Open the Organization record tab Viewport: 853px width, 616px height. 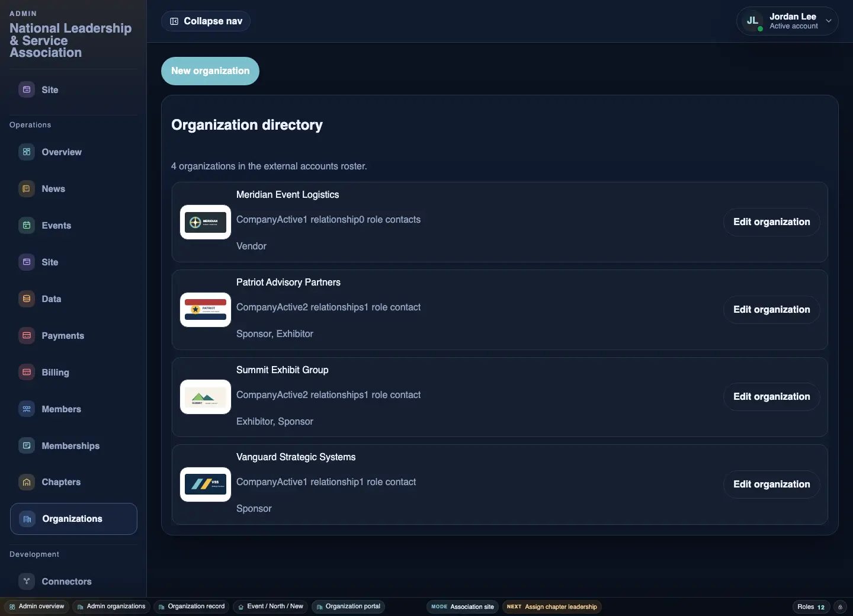(x=191, y=607)
